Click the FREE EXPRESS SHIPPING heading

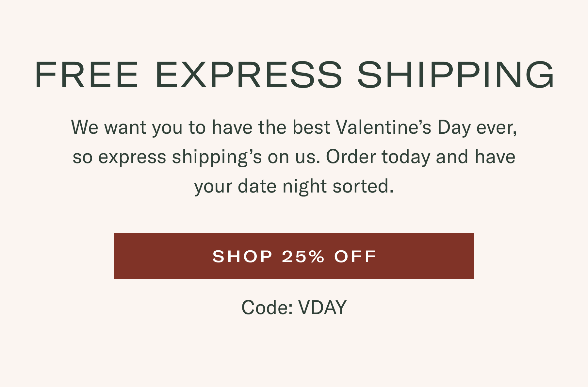pos(294,75)
